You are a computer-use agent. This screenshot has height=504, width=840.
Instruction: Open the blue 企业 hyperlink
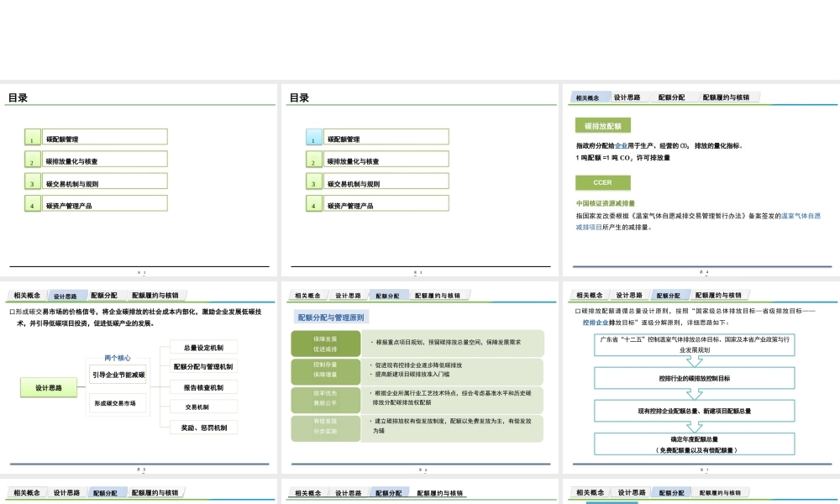[620, 144]
